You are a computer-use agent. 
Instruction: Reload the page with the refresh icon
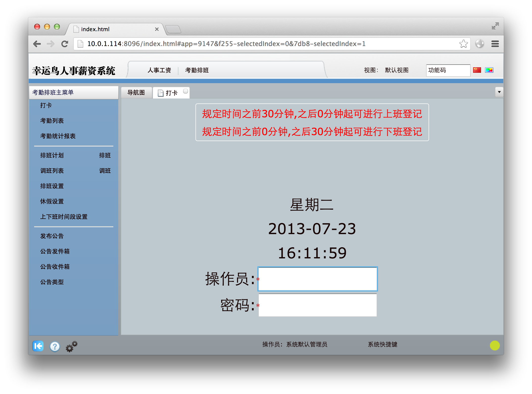(x=65, y=44)
